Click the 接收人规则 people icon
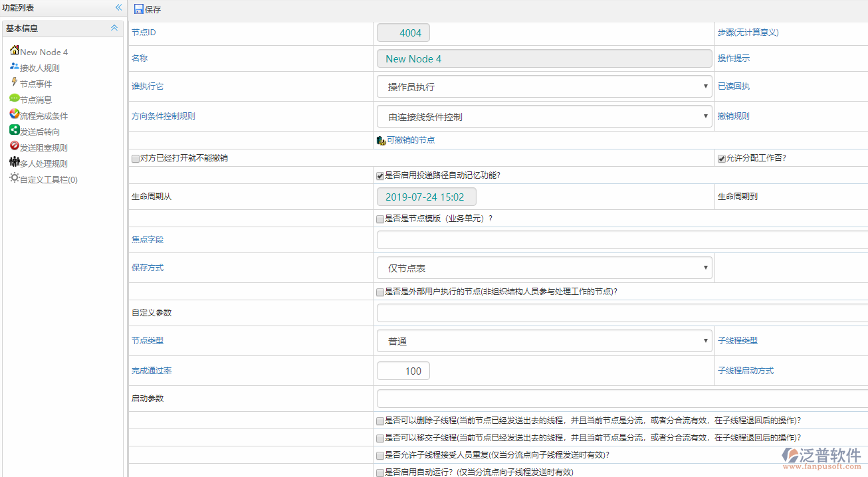Screen dimensions: 868x477 [14, 66]
